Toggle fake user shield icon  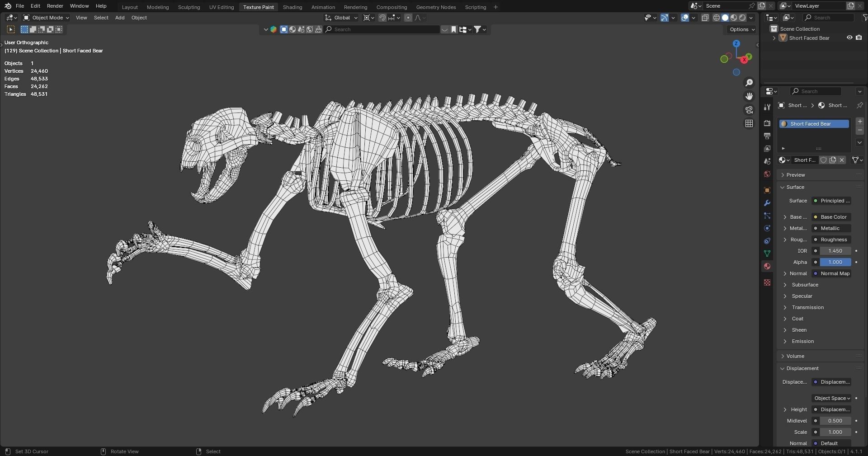pyautogui.click(x=824, y=160)
